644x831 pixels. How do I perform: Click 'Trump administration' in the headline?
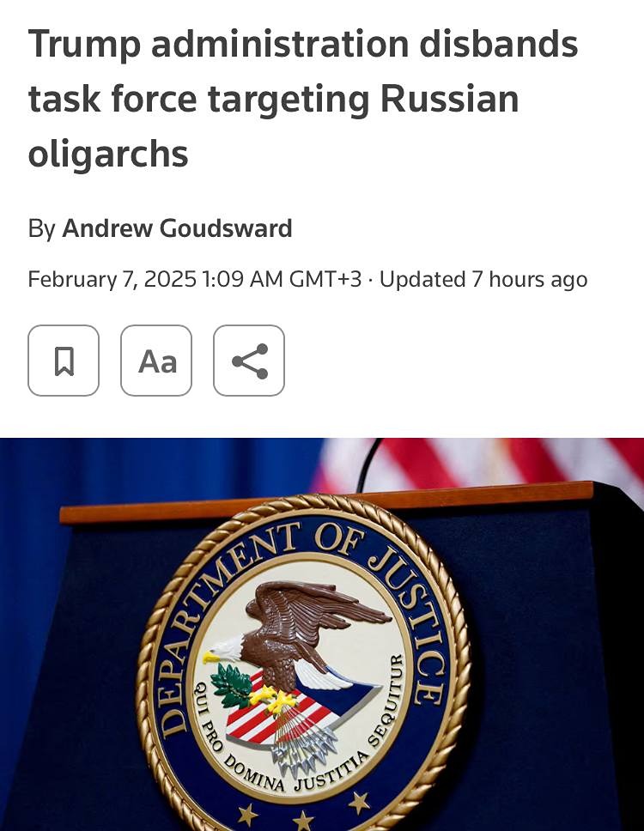pos(218,44)
